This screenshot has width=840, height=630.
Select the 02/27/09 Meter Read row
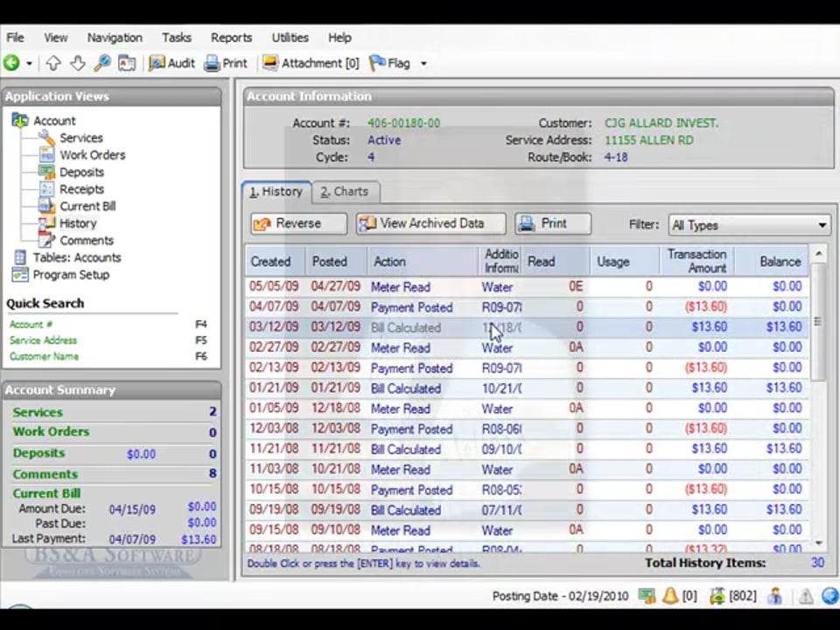[x=527, y=348]
